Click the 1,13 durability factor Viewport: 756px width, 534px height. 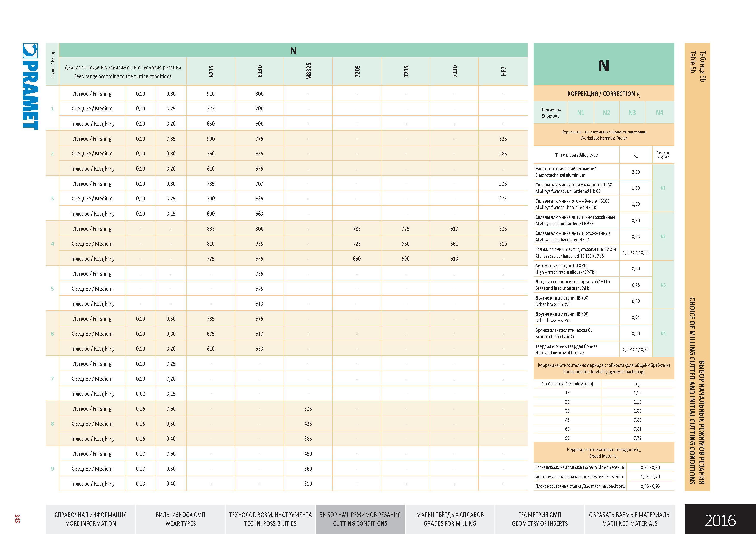[x=637, y=402]
